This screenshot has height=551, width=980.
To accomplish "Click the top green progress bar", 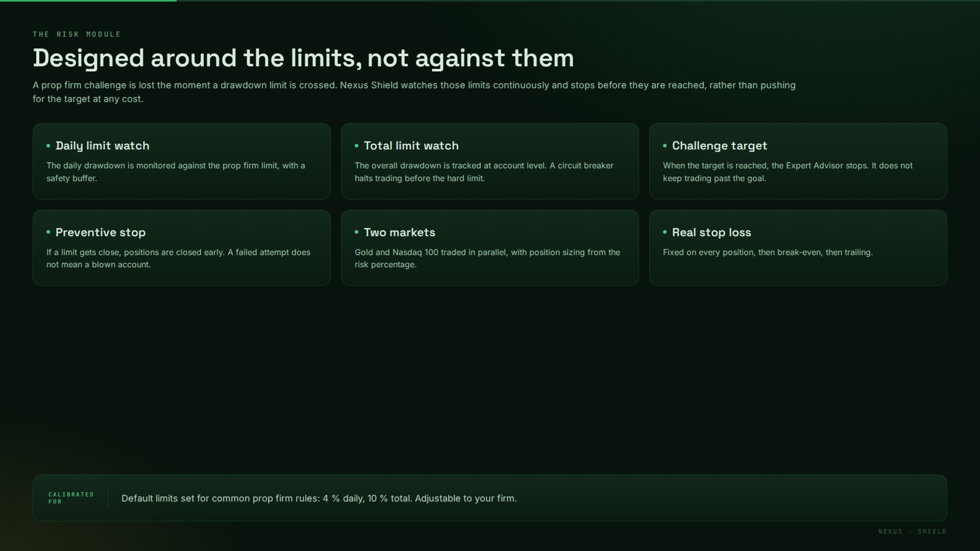I will [x=88, y=1].
